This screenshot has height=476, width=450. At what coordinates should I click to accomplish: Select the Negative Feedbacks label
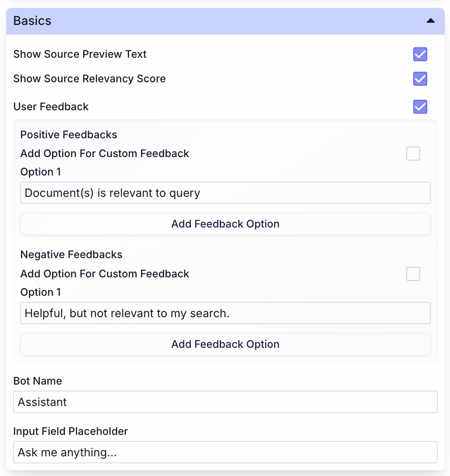71,254
